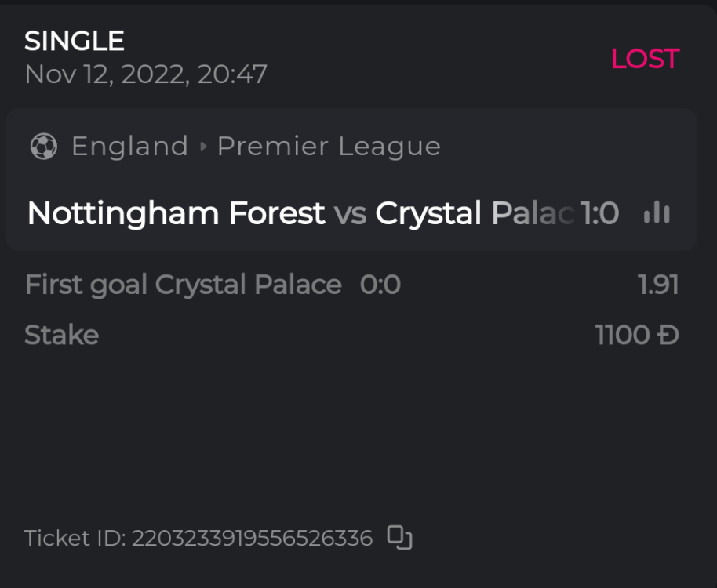717x588 pixels.
Task: Select the Ticket ID number text
Action: pyautogui.click(x=252, y=539)
